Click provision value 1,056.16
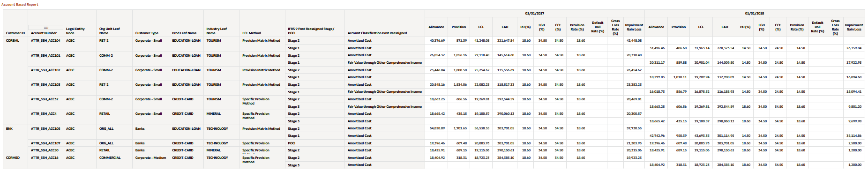868x172 pixels. (x=460, y=55)
